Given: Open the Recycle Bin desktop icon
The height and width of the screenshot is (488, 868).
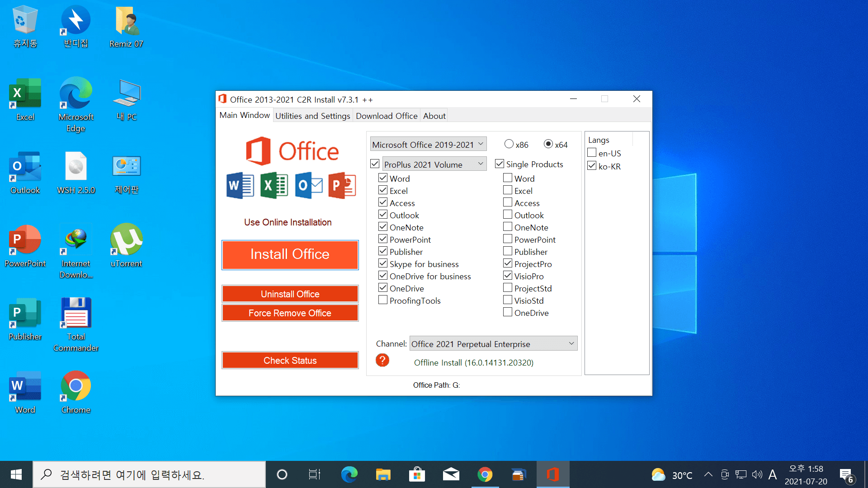Looking at the screenshot, I should click(x=25, y=26).
